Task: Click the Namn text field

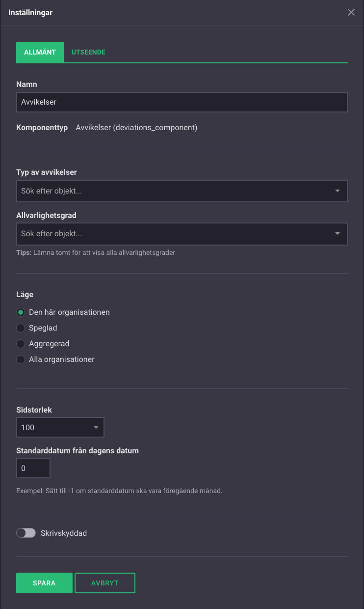Action: pos(182,102)
